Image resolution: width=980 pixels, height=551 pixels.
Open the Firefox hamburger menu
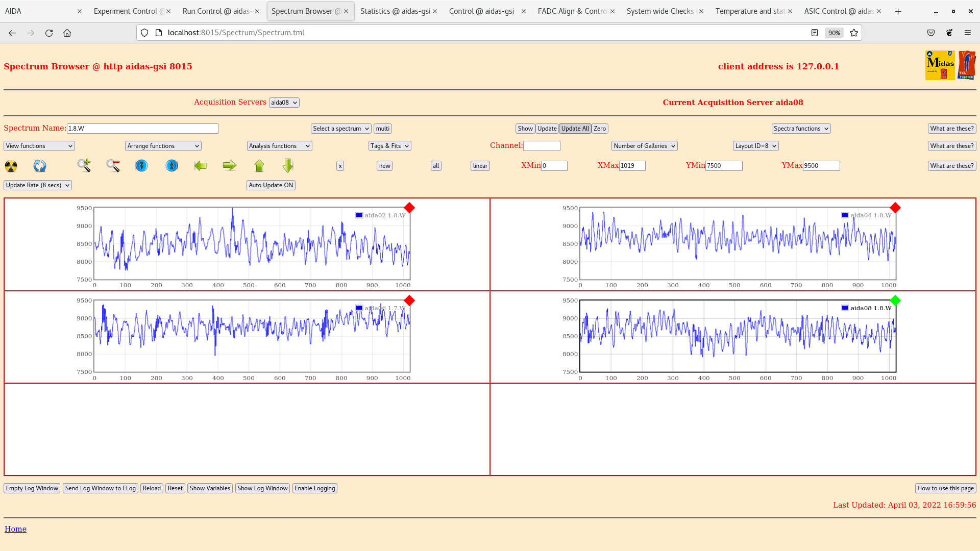(968, 33)
